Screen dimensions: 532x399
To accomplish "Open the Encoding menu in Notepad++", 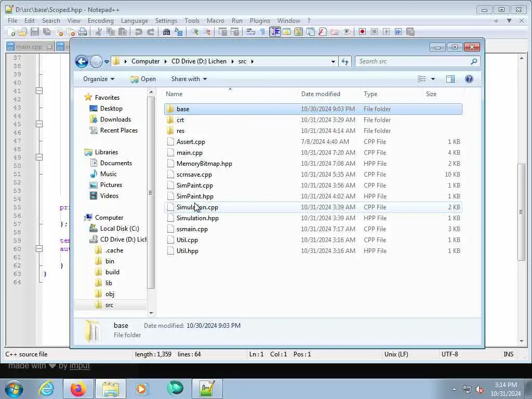I will pos(101,21).
